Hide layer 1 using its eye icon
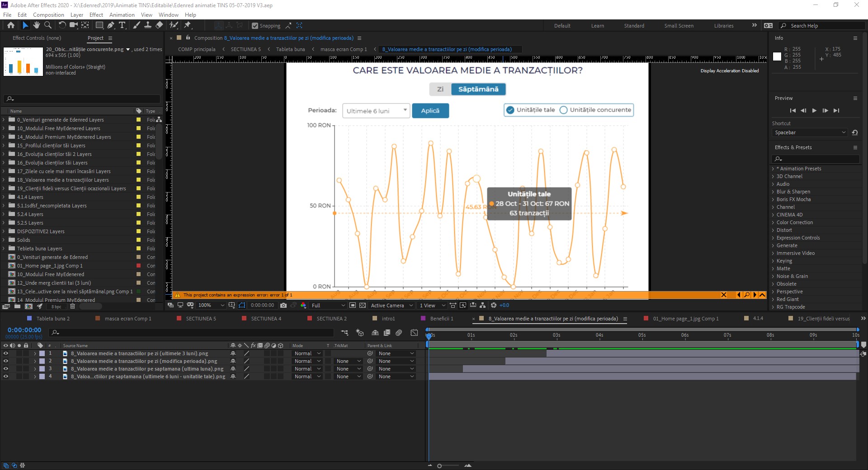Screen dimensions: 868x470 pyautogui.click(x=6, y=353)
